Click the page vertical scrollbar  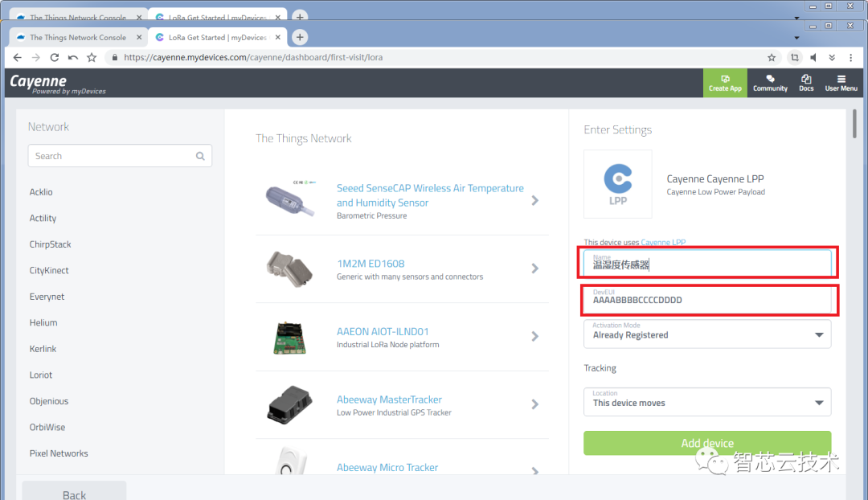point(854,124)
